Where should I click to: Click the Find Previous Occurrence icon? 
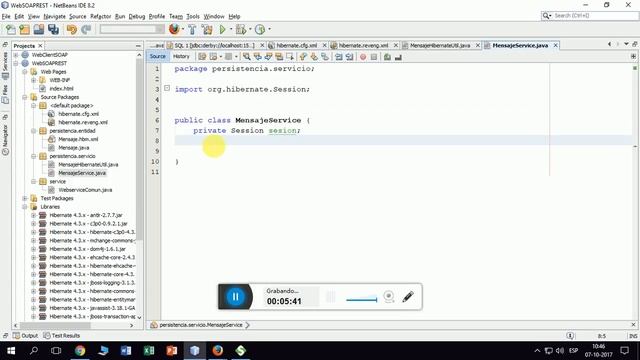click(x=258, y=57)
